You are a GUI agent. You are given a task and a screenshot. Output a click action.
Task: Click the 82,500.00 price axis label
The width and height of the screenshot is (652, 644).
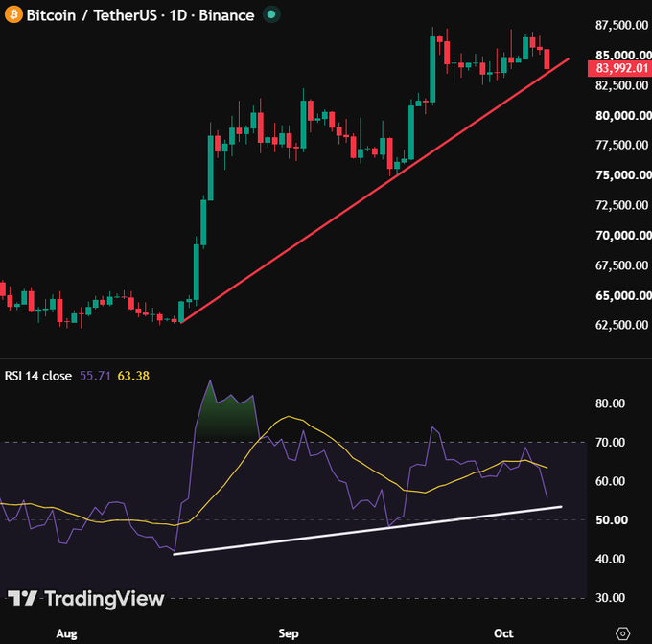pyautogui.click(x=622, y=85)
